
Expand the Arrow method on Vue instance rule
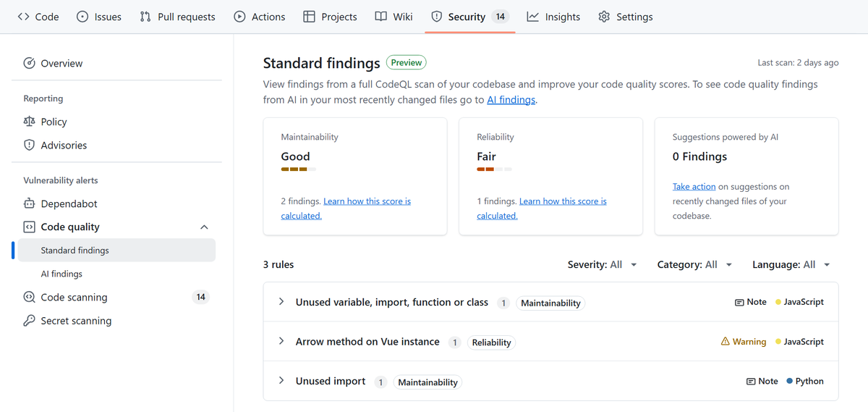click(281, 341)
